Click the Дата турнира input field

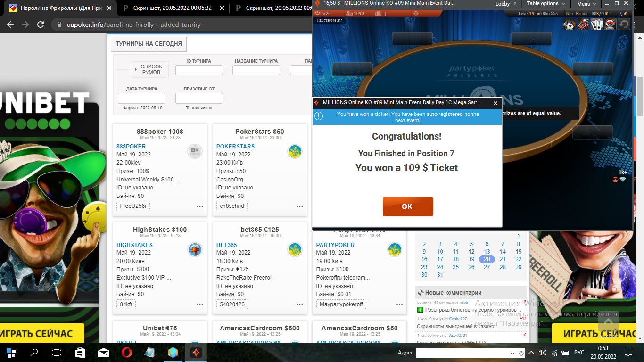(141, 98)
